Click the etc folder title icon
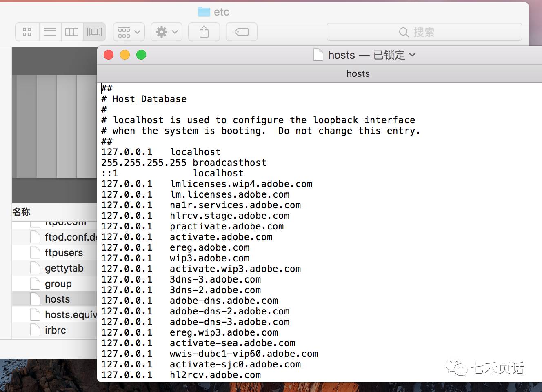Screen dimensions: 542x392 click(x=204, y=12)
